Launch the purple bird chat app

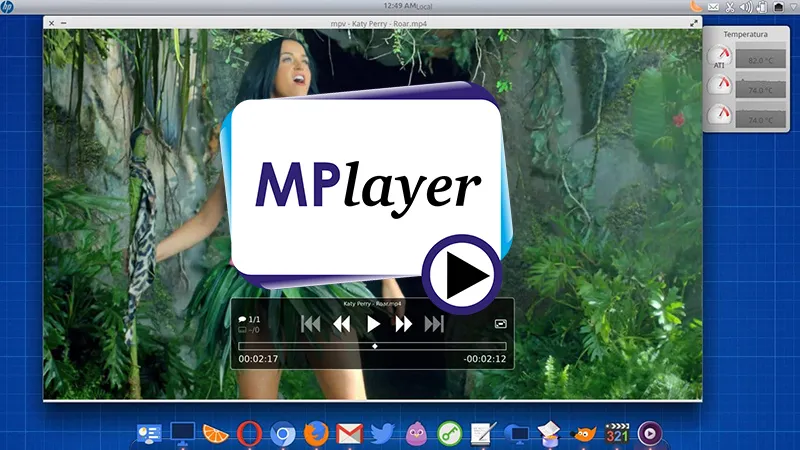[x=416, y=434]
